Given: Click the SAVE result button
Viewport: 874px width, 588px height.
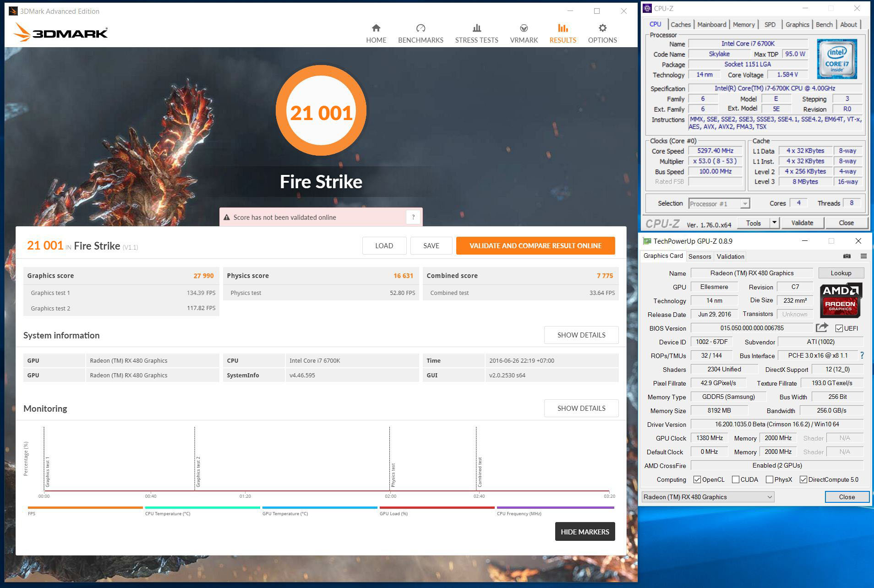Looking at the screenshot, I should (431, 246).
